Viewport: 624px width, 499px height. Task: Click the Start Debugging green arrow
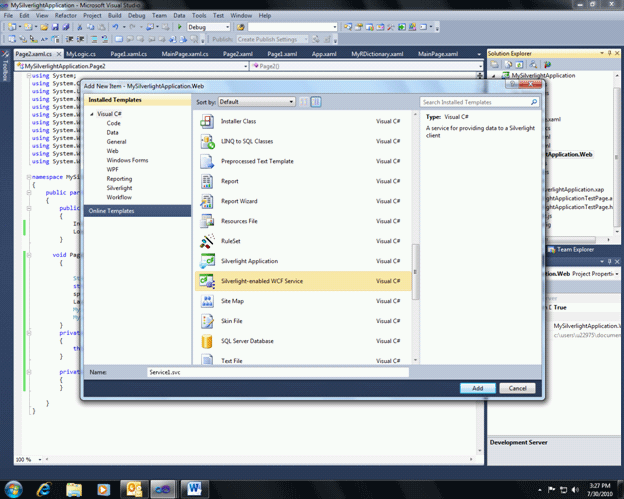click(x=179, y=27)
